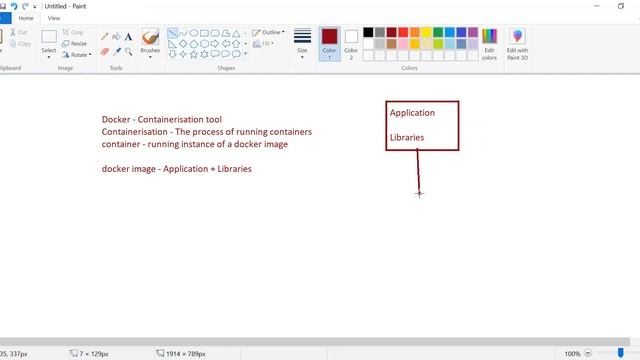Image resolution: width=640 pixels, height=360 pixels.
Task: Open the Home ribbon tab
Action: point(26,18)
